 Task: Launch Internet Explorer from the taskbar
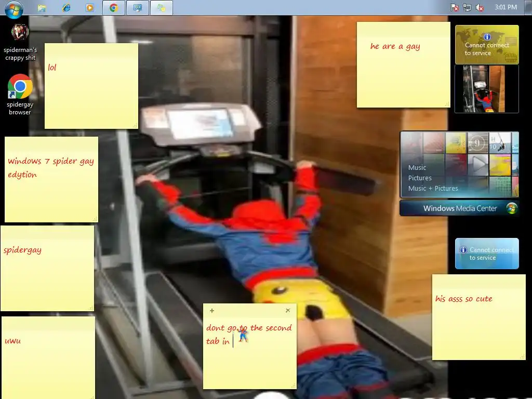tap(66, 8)
